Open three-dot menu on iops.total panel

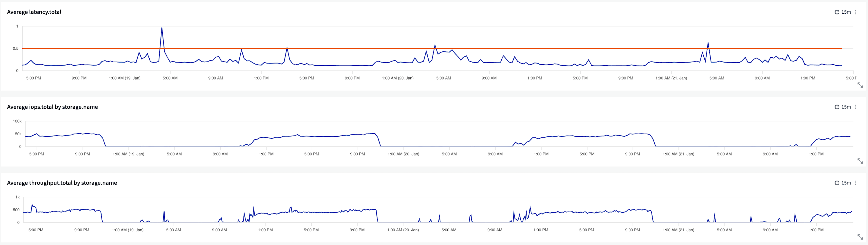tap(856, 107)
